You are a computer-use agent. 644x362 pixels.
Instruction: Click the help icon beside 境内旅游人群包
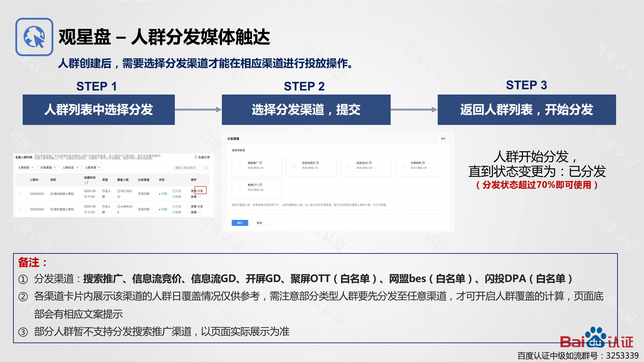point(52,194)
